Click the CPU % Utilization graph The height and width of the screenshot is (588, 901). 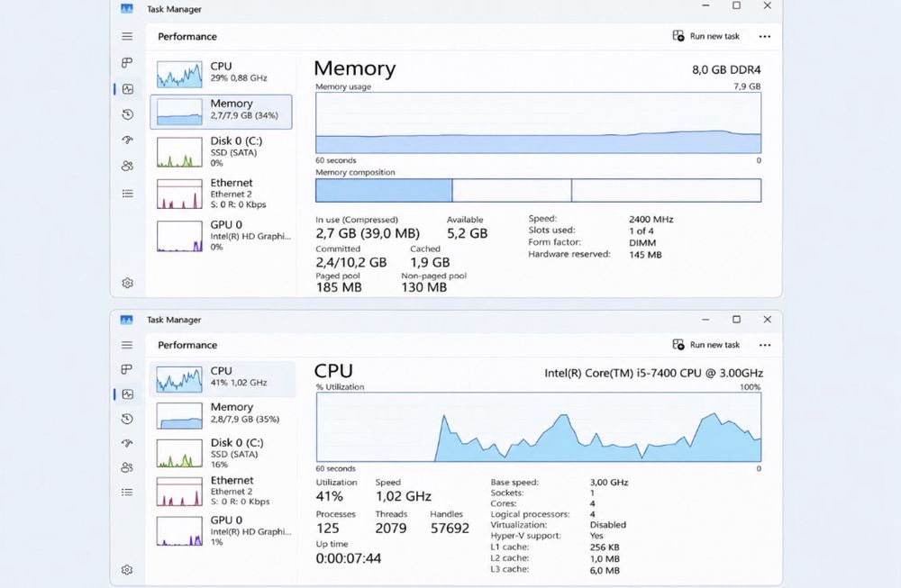point(539,427)
